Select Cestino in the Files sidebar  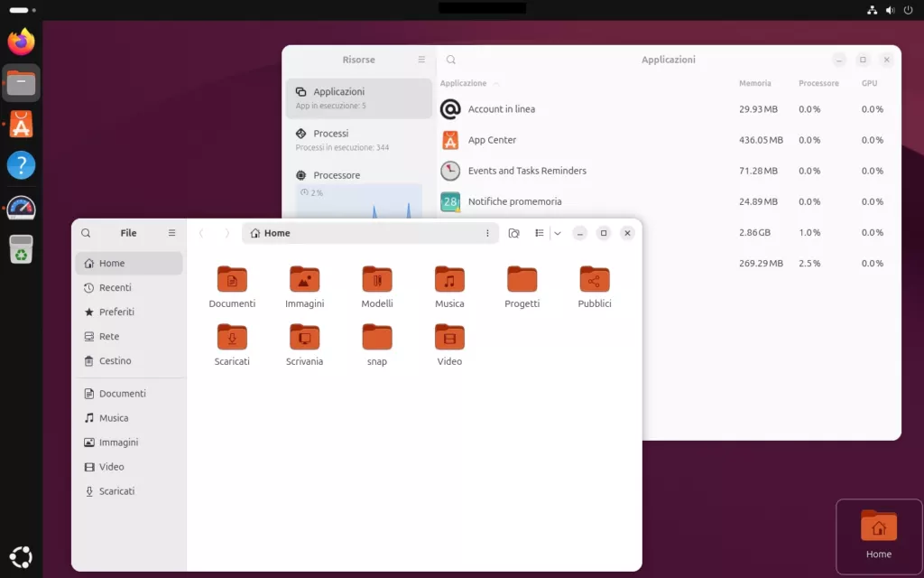pyautogui.click(x=128, y=361)
